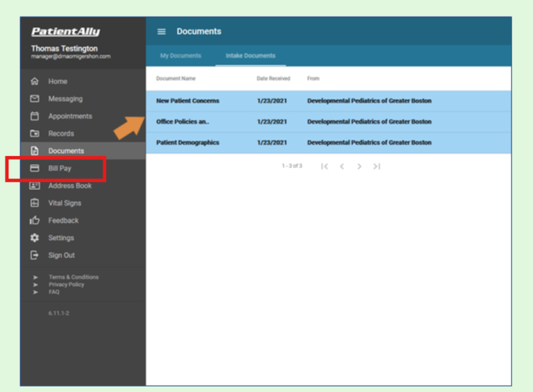533x392 pixels.
Task: Click the Sign Out door icon
Action: (35, 255)
